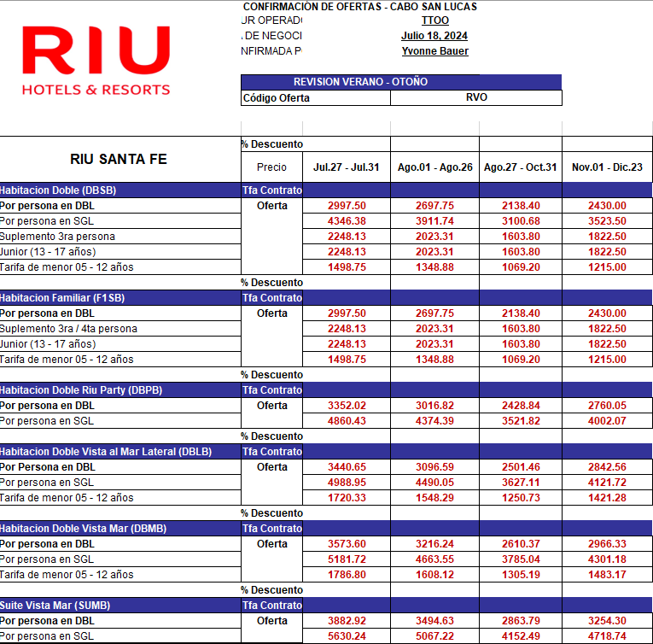Image resolution: width=653 pixels, height=644 pixels.
Task: Select the child rate 1786.80
Action: tap(347, 575)
